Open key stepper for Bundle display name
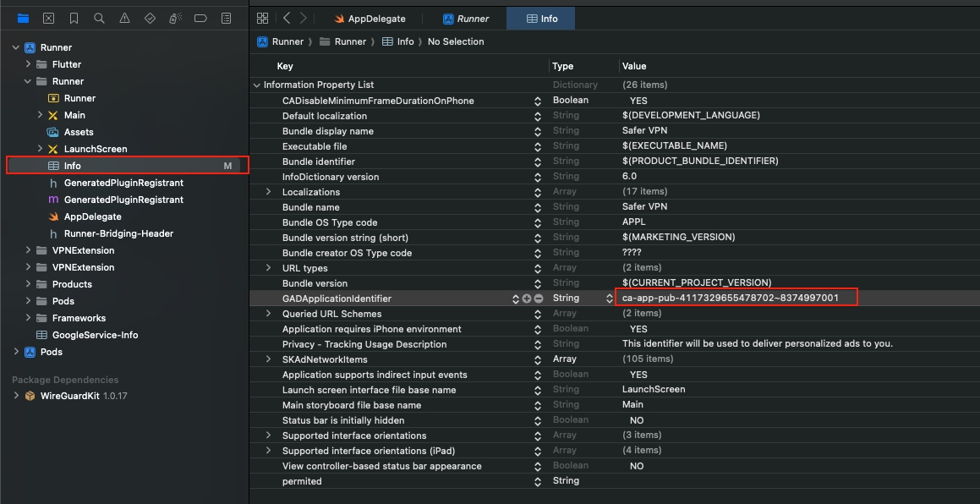 click(x=538, y=132)
